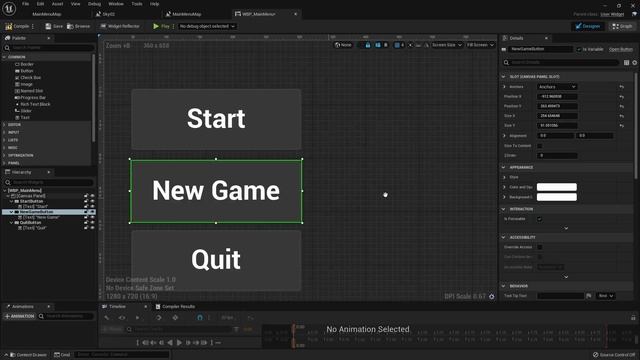Toggle visibility of QuitButton in Hierarchy
The width and height of the screenshot is (640, 360).
click(x=92, y=222)
